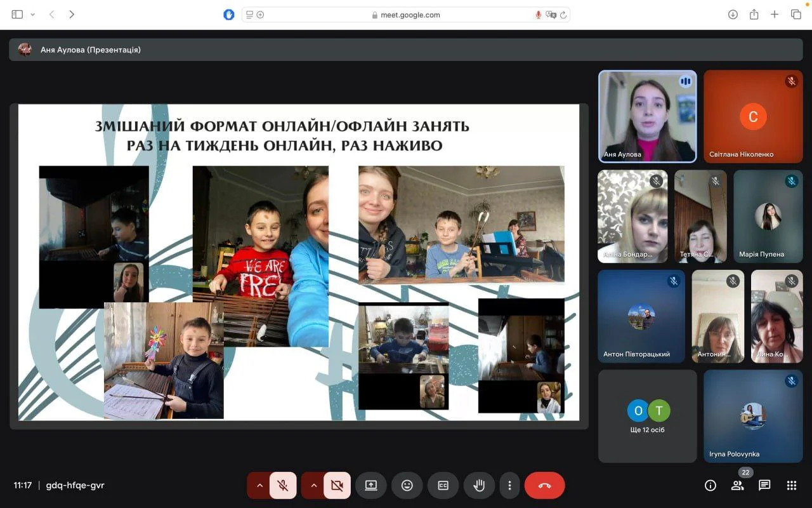Open the activities grid icon
812x508 pixels.
coord(791,486)
